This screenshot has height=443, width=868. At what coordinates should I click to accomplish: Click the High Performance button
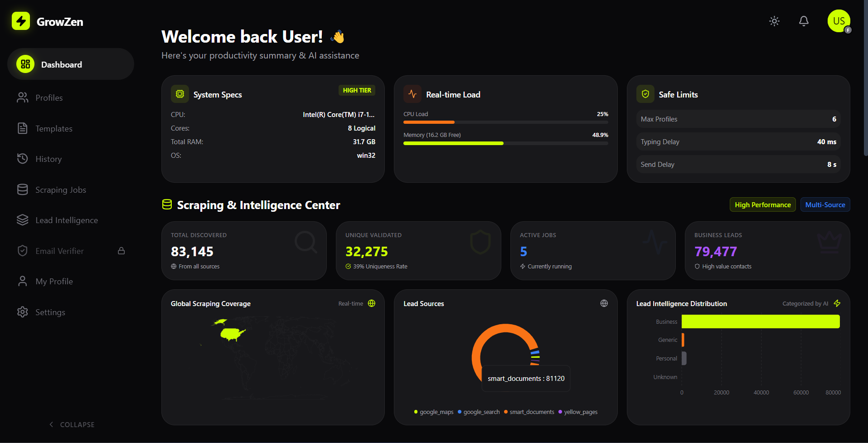click(x=762, y=204)
